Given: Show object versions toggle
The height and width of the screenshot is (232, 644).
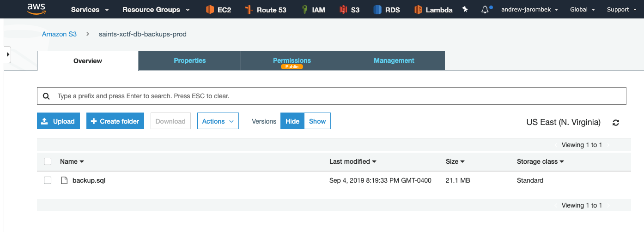Looking at the screenshot, I should coord(317,121).
